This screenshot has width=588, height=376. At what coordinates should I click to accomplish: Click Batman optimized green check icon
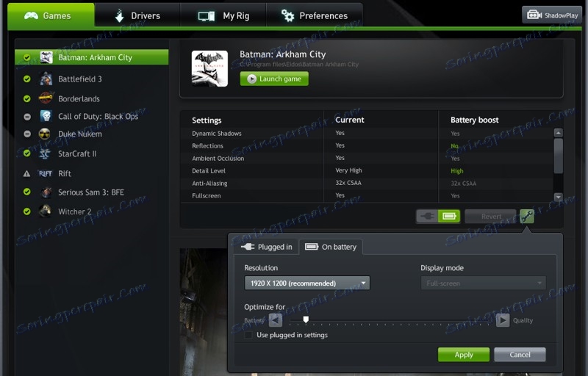(27, 57)
